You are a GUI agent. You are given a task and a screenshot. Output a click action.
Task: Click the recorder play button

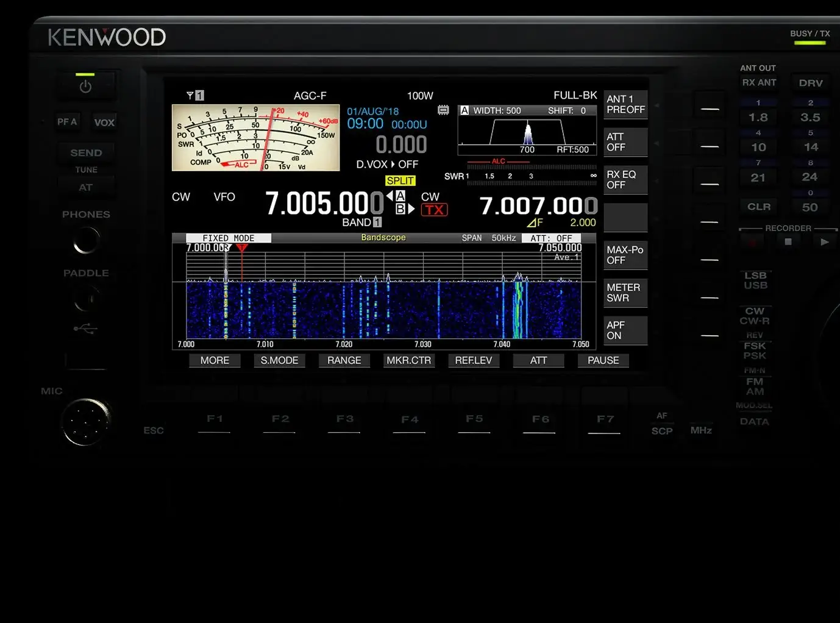coord(824,242)
